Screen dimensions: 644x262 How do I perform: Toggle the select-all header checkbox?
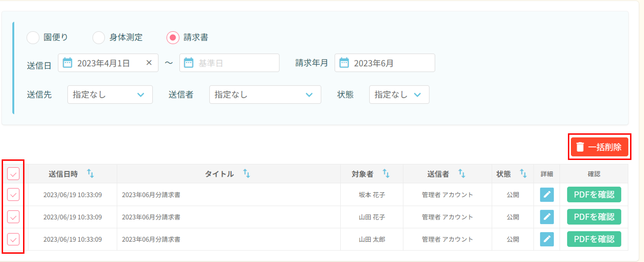pos(13,174)
